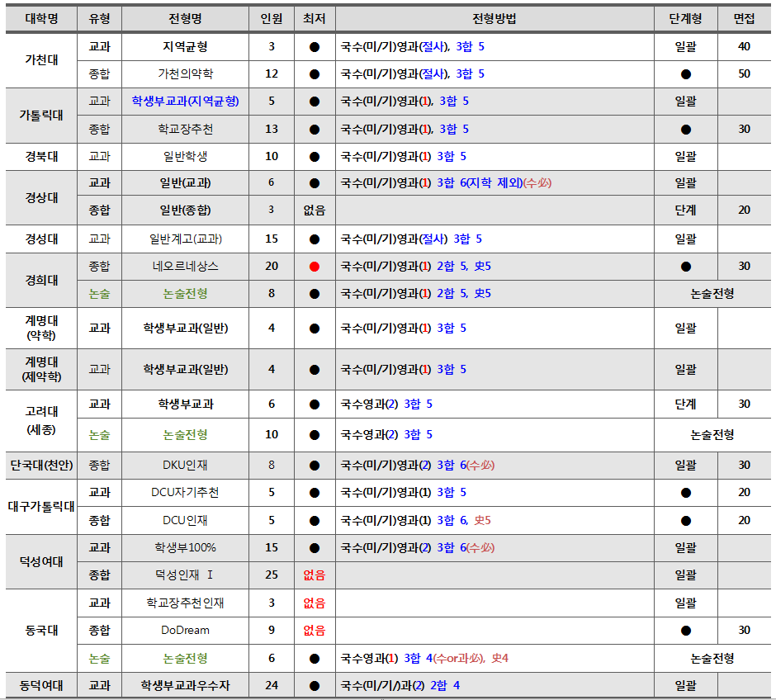Click the 일반(종합) admission name
Image resolution: width=776 pixels, height=700 pixels.
click(185, 210)
